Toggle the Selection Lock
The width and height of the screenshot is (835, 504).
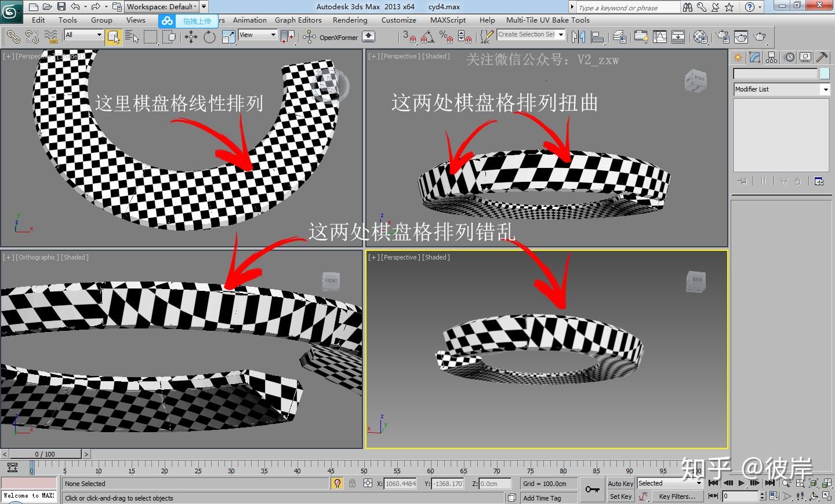click(x=352, y=483)
